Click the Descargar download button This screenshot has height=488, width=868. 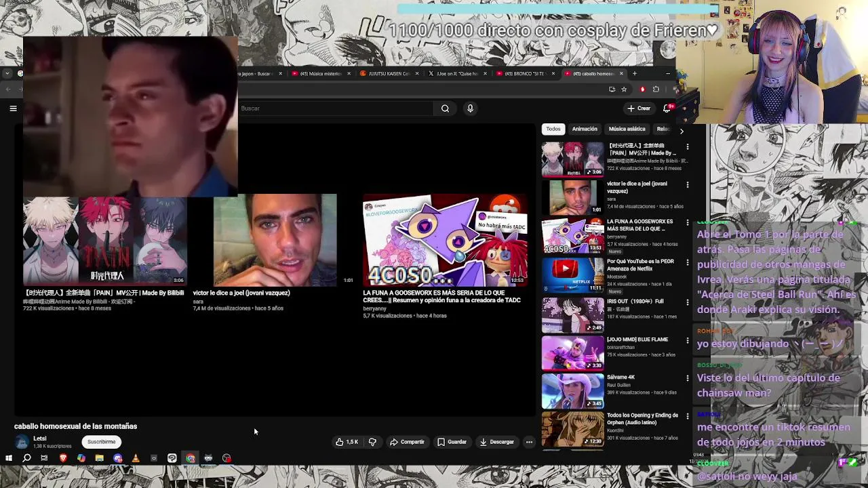tap(496, 442)
